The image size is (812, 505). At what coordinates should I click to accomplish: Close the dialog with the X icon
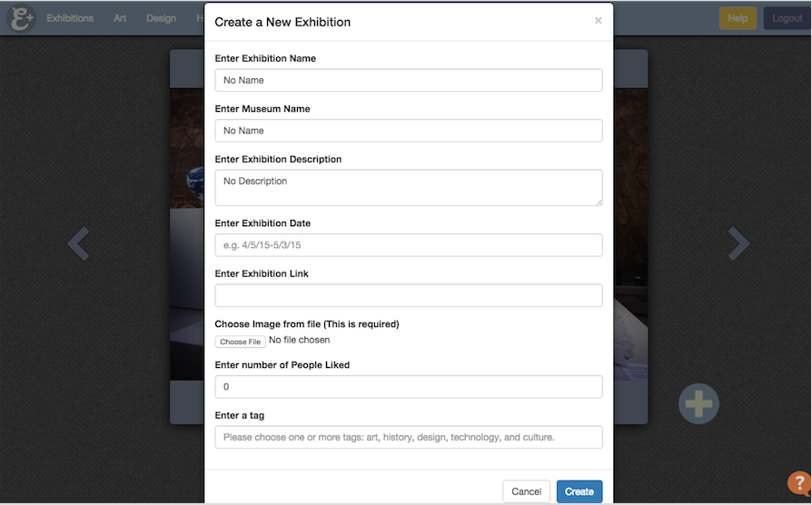(599, 21)
